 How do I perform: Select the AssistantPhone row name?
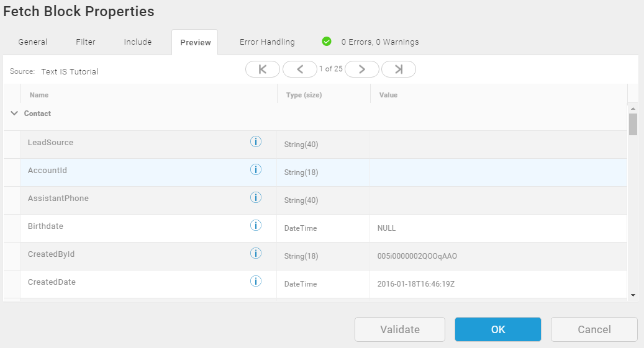(x=58, y=199)
